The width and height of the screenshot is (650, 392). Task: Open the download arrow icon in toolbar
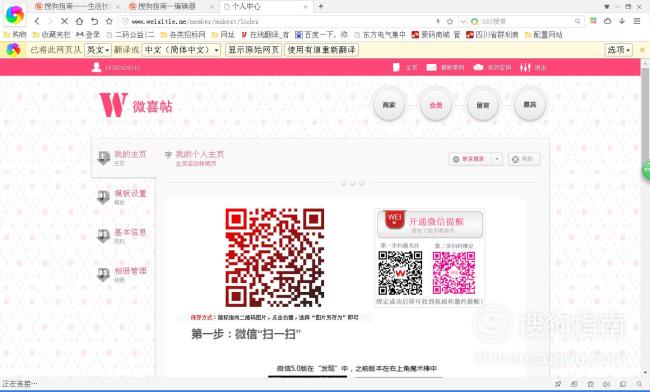pyautogui.click(x=622, y=21)
